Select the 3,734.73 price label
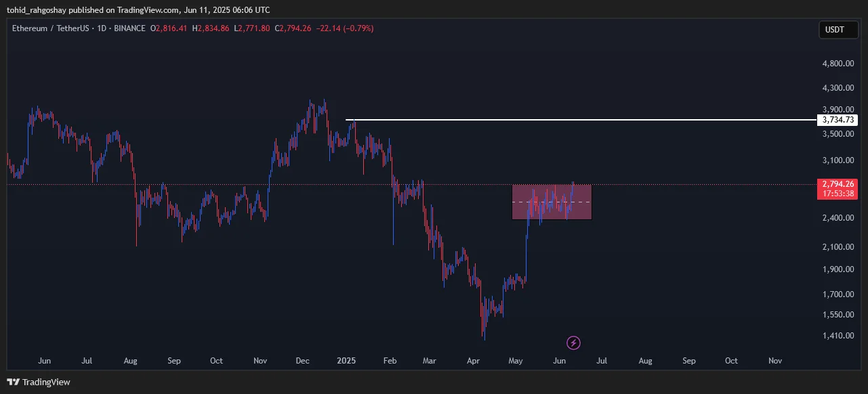This screenshot has height=394, width=868. 838,120
